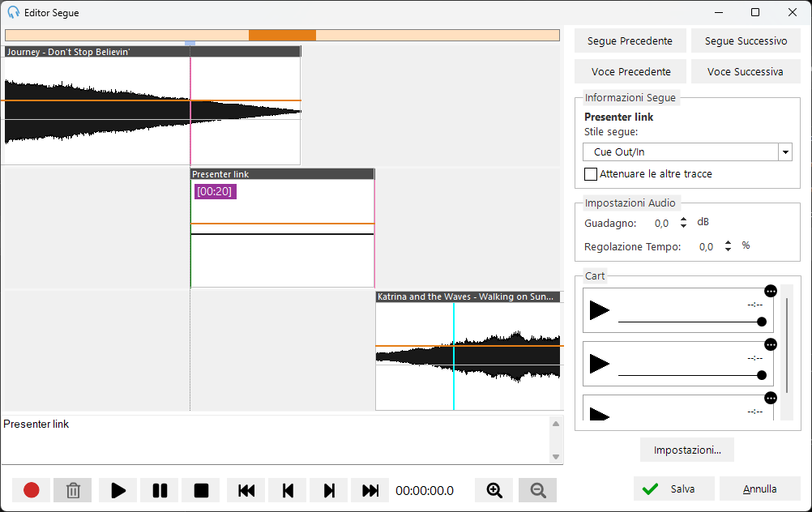Click the orange section of the overview bar
The image size is (812, 512).
[282, 35]
